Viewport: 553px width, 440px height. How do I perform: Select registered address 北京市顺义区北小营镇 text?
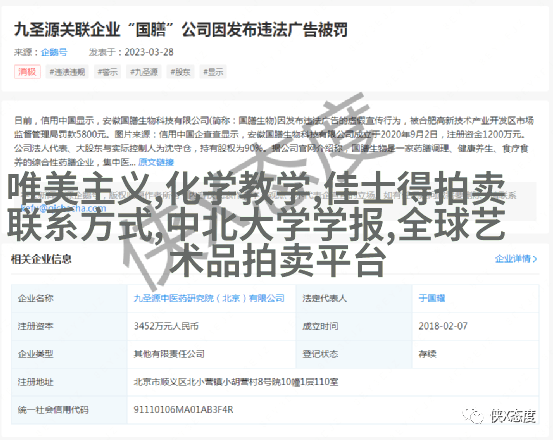[236, 382]
